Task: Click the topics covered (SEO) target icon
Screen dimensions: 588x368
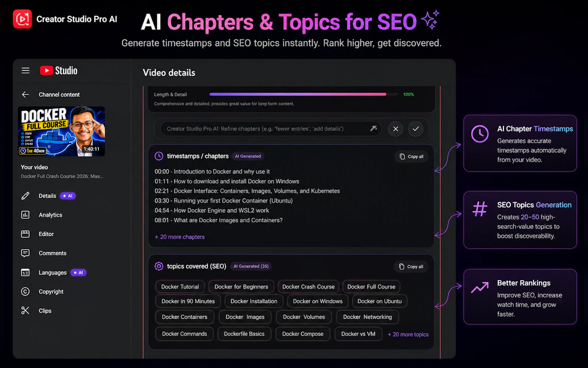Action: pyautogui.click(x=159, y=266)
